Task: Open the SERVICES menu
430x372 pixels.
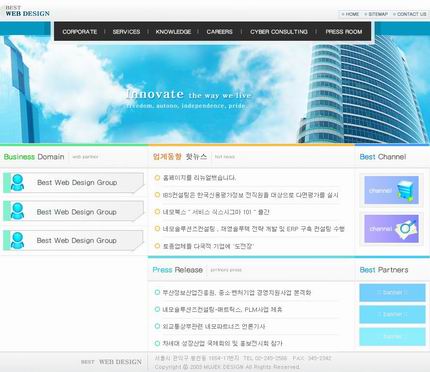Action: 126,32
